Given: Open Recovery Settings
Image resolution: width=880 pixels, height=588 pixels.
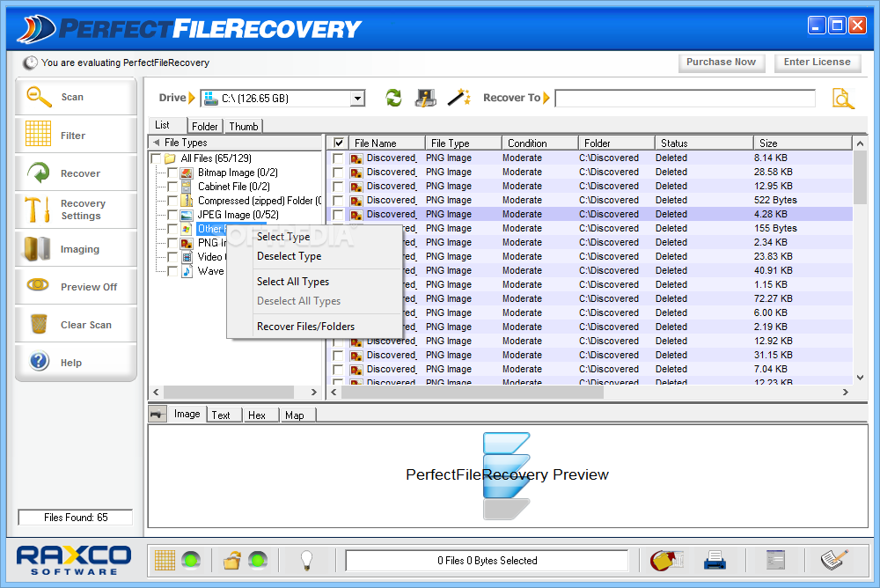Looking at the screenshot, I should (x=76, y=209).
